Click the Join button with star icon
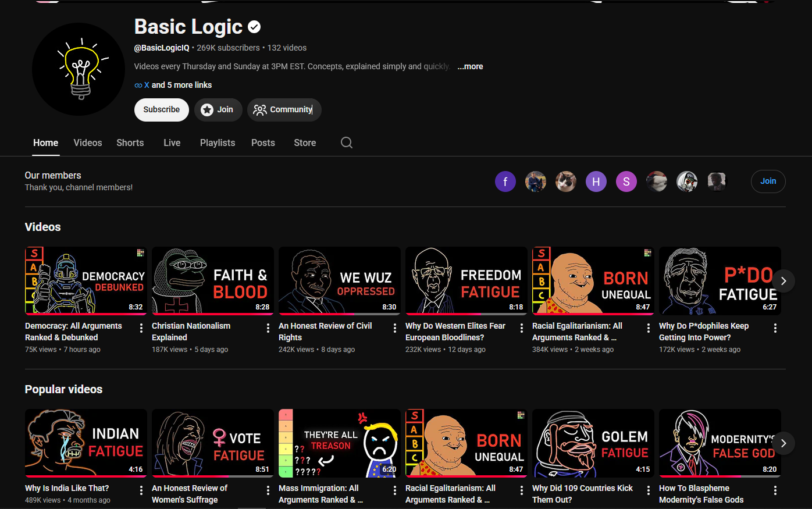The width and height of the screenshot is (812, 509). tap(218, 109)
